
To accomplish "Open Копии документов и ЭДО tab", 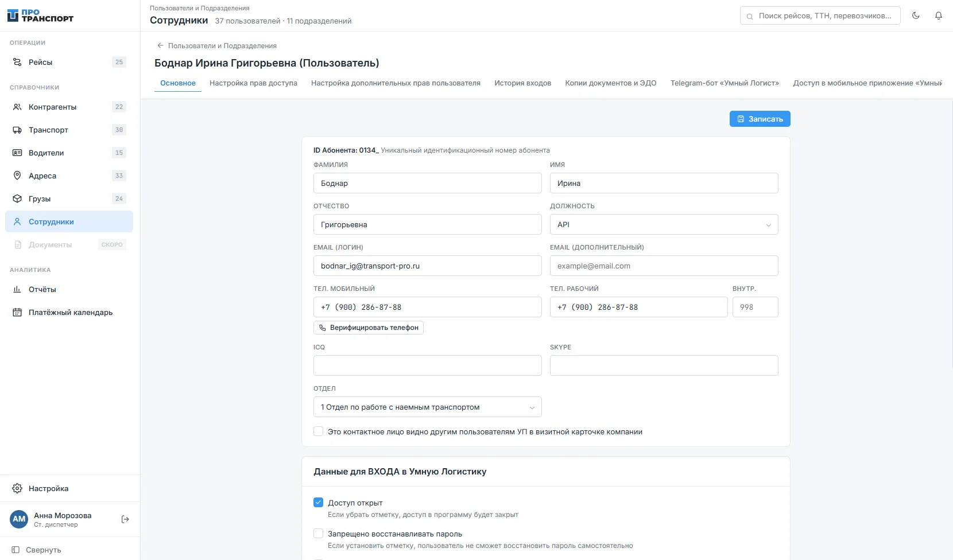I will point(611,83).
